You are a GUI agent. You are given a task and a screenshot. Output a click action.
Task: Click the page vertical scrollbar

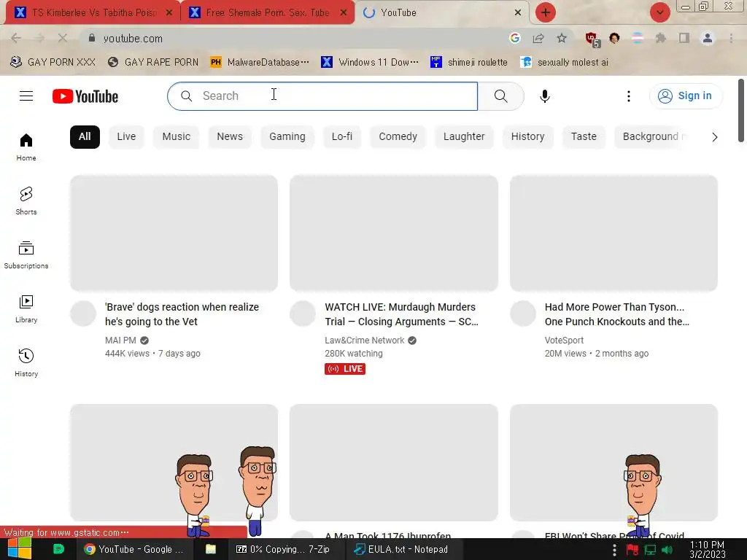(x=741, y=111)
